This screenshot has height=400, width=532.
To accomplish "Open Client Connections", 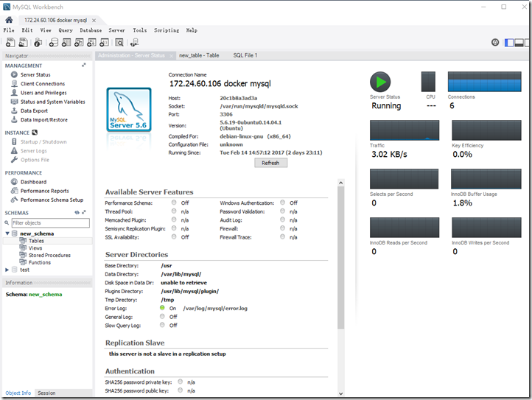I will pos(43,84).
